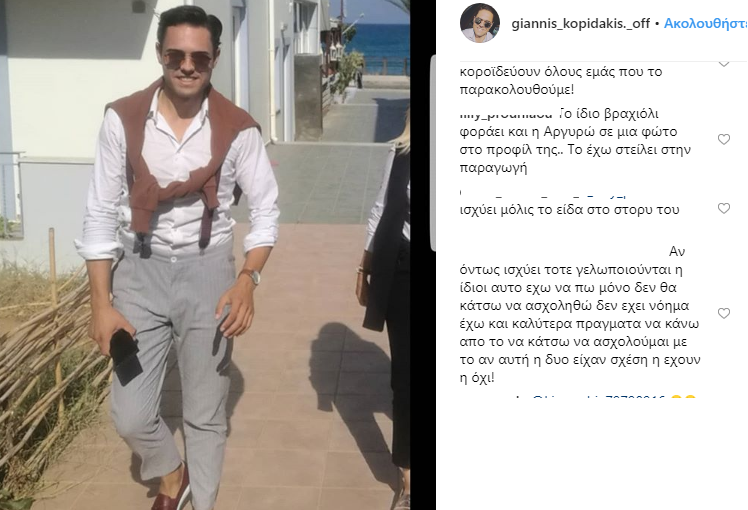Click the comments panel scrollbar handle

(x=433, y=153)
